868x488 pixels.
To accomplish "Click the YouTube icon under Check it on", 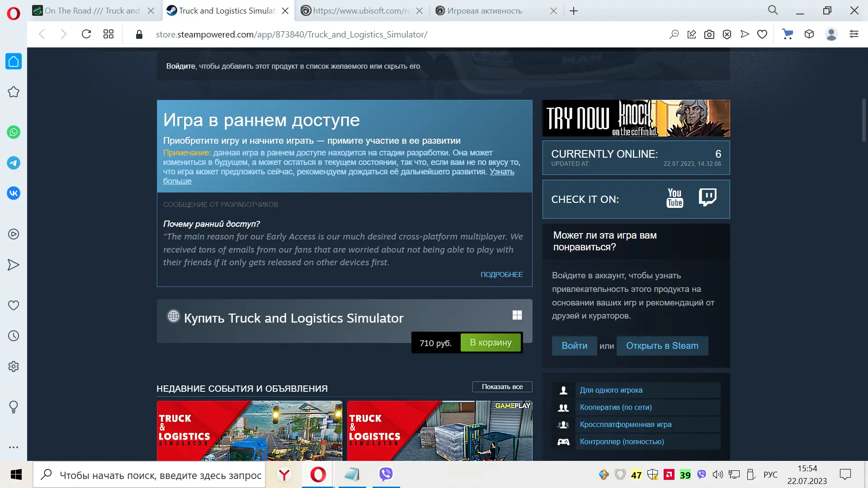I will tap(675, 198).
